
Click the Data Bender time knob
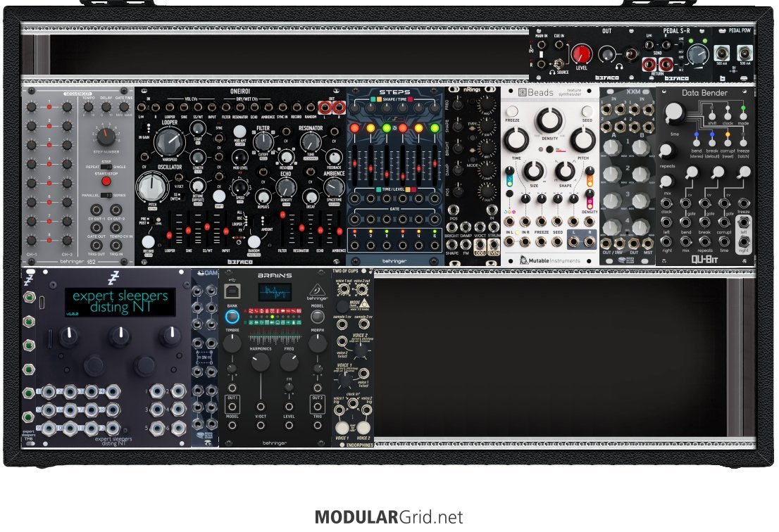click(x=674, y=113)
